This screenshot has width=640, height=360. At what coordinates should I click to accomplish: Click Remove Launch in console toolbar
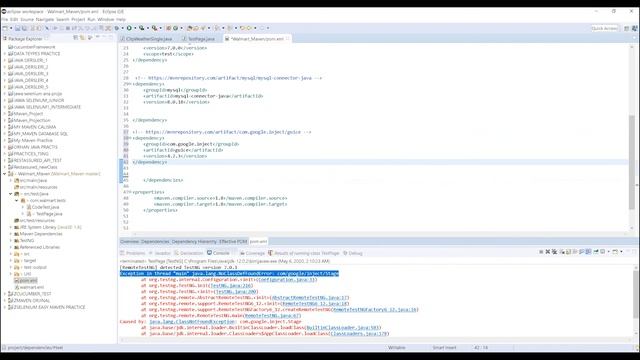[x=548, y=252]
